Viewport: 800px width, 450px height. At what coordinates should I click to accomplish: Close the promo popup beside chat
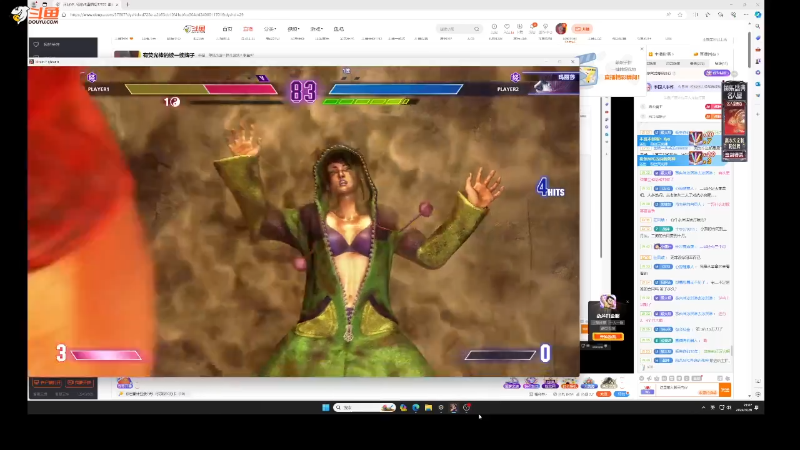[x=641, y=49]
